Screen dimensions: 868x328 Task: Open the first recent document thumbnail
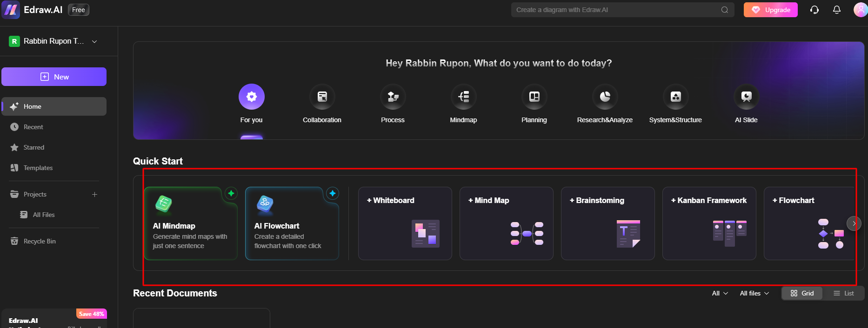click(x=201, y=318)
